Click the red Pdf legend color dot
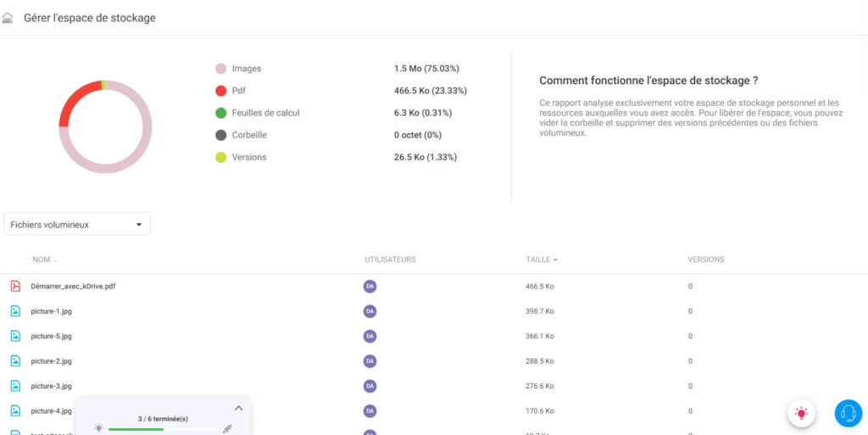 220,91
